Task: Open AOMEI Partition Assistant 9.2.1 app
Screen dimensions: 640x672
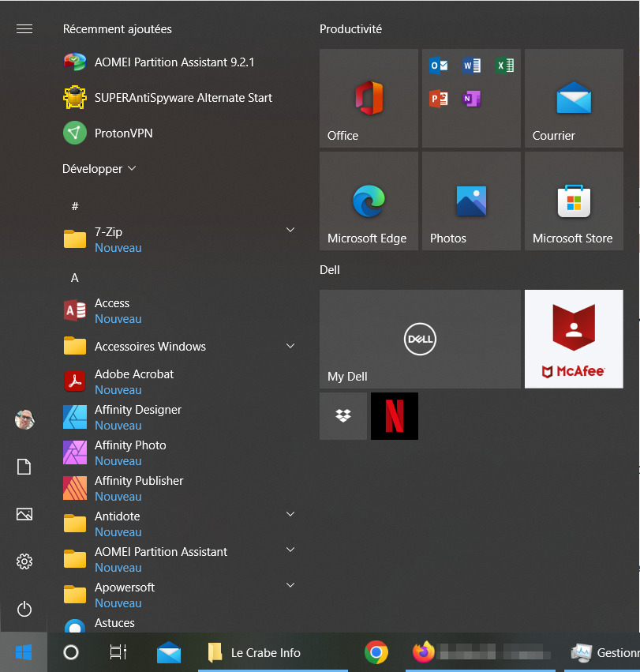Action: tap(159, 62)
